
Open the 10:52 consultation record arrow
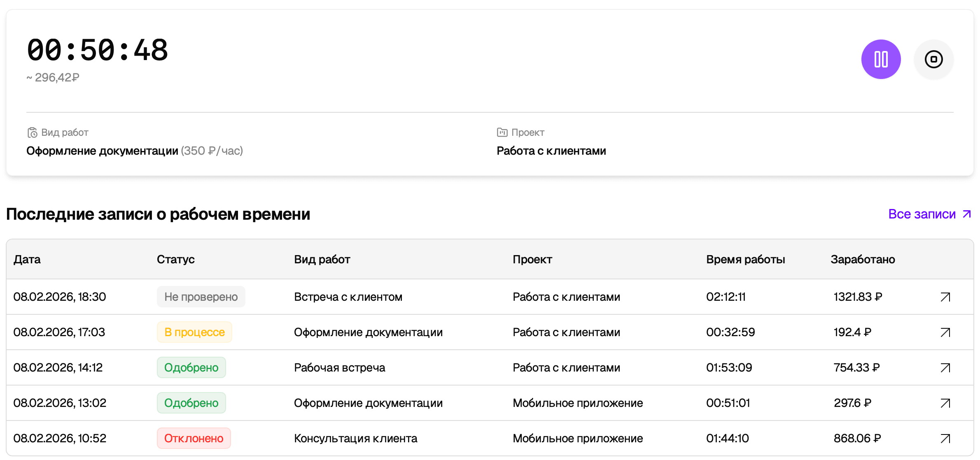(945, 439)
